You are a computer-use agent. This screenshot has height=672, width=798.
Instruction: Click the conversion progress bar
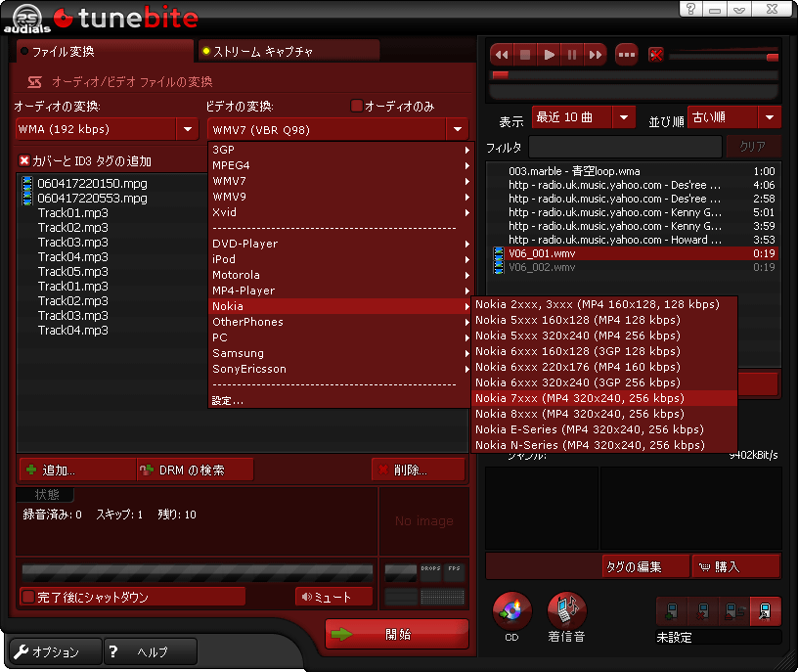coord(197,573)
